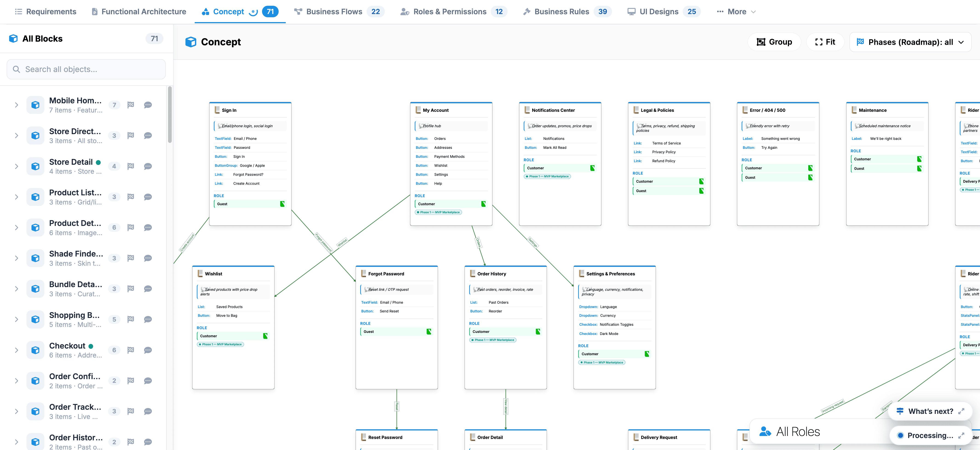Click Phase 1 tag on Notifications Center card

click(x=547, y=176)
